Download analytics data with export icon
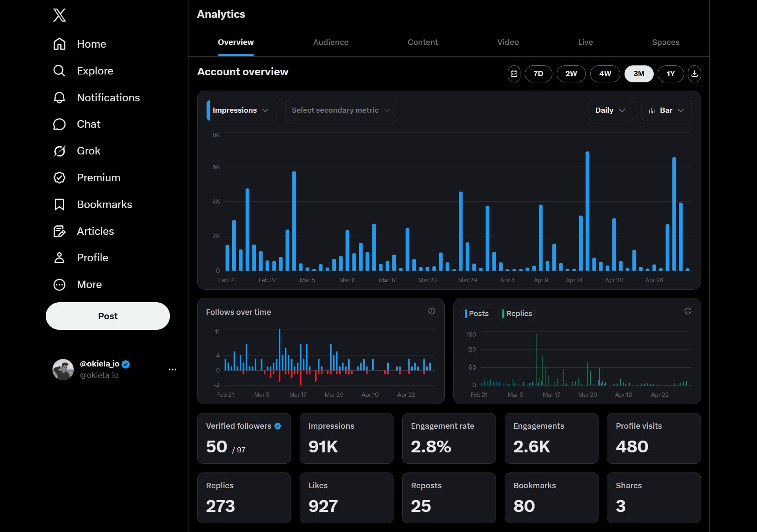The width and height of the screenshot is (757, 532). point(695,74)
